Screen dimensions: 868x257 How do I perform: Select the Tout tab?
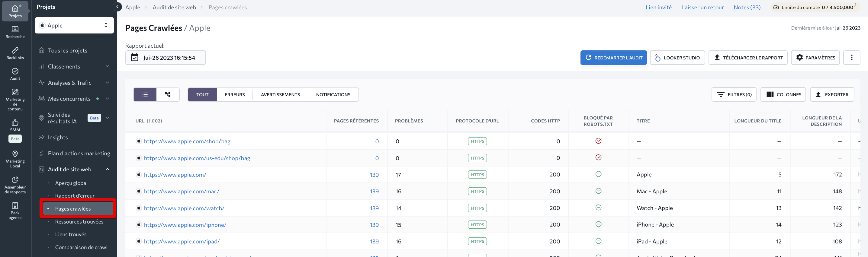click(x=203, y=94)
